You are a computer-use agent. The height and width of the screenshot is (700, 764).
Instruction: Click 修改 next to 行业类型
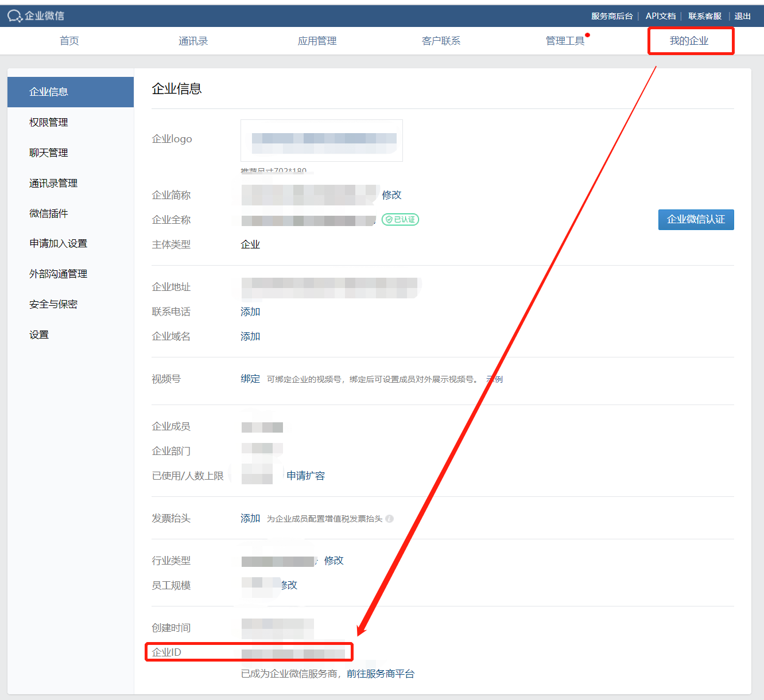[334, 561]
